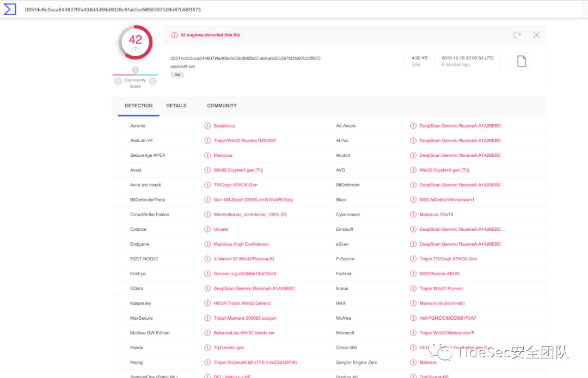Click alert icon for Endgame result
This screenshot has width=588, height=378.
207,244
